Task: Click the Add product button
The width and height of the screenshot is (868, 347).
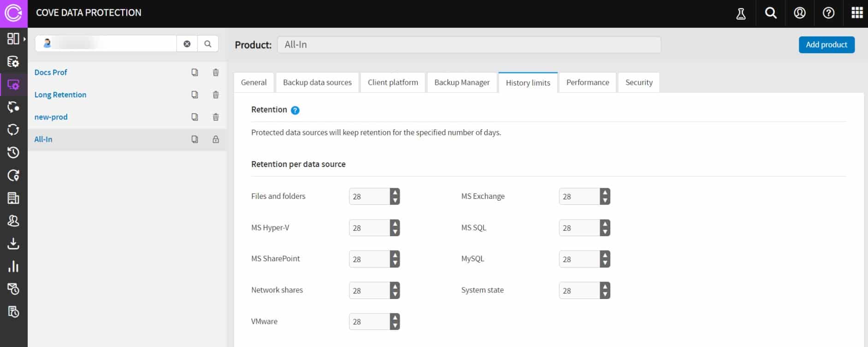Action: 827,45
